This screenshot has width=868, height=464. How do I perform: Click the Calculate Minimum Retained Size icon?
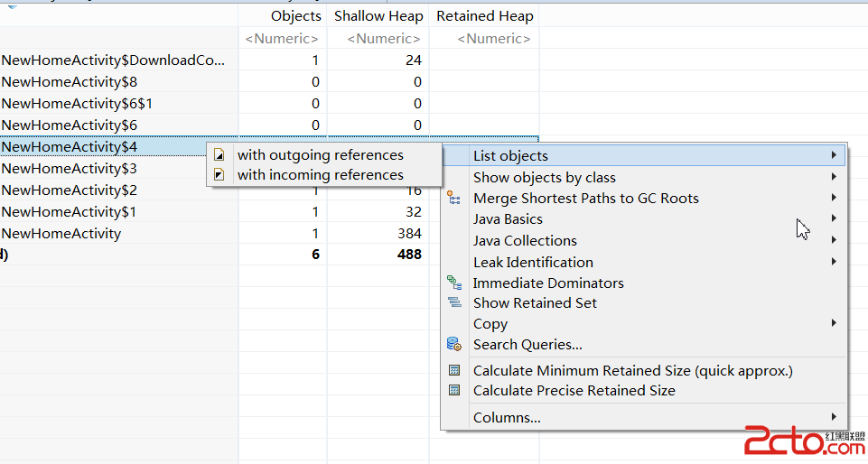click(454, 370)
